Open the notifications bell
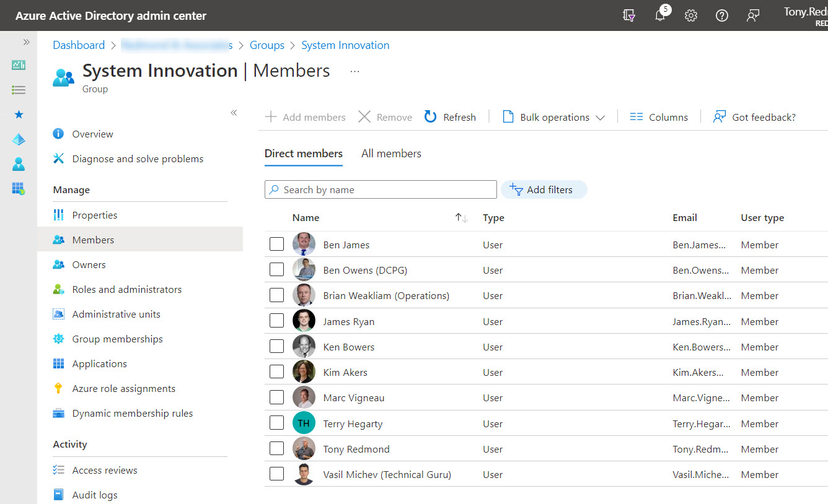The width and height of the screenshot is (828, 504). coord(661,15)
